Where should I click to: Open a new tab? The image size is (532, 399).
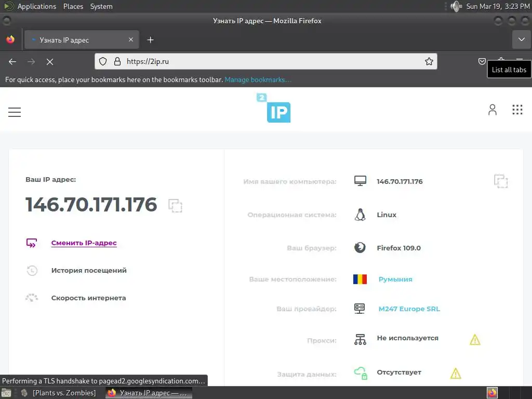pyautogui.click(x=150, y=40)
